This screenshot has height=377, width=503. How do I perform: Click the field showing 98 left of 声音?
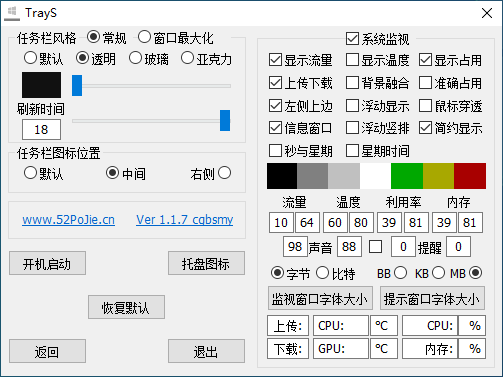coord(295,247)
